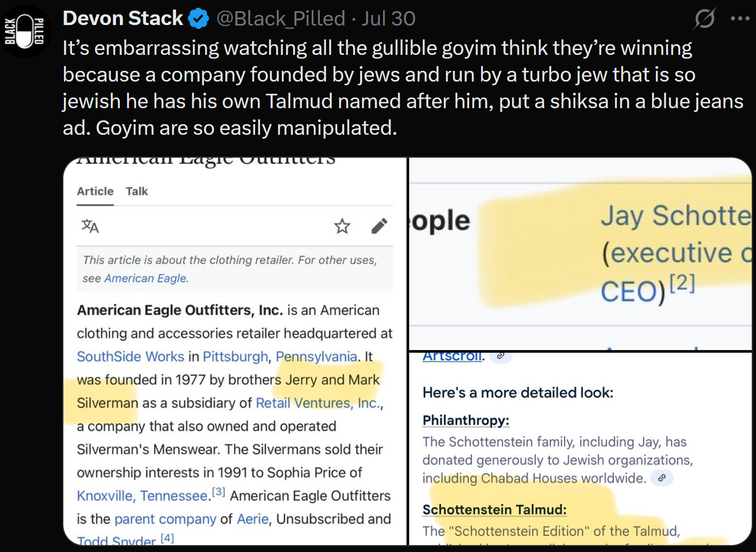Click the @Black_Pilled handle
The width and height of the screenshot is (756, 552).
coord(281,19)
